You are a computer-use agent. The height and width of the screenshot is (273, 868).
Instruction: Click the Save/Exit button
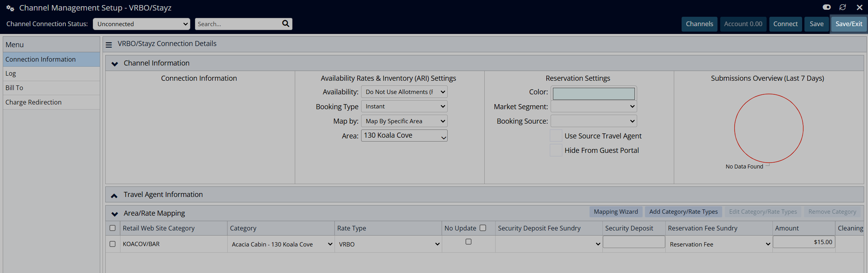(849, 24)
